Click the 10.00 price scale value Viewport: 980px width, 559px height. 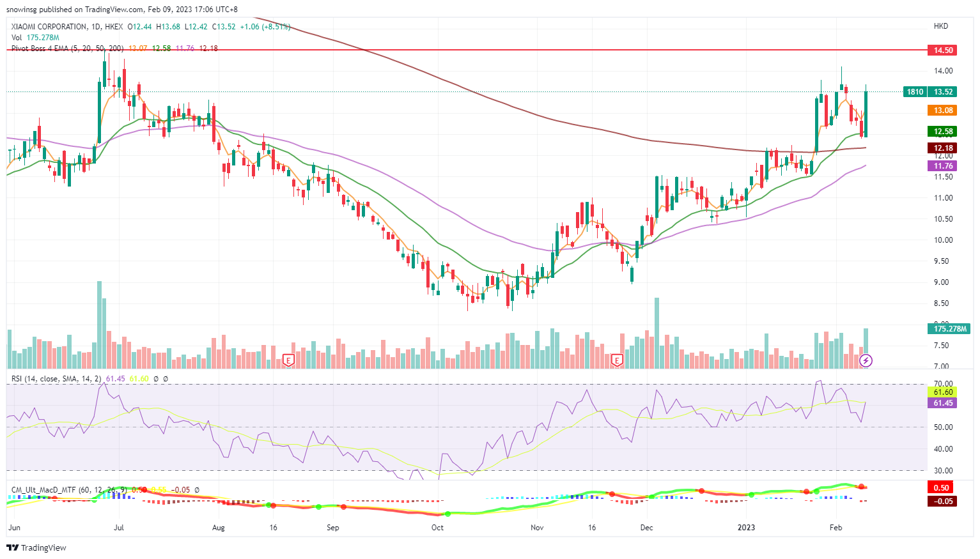click(x=943, y=240)
